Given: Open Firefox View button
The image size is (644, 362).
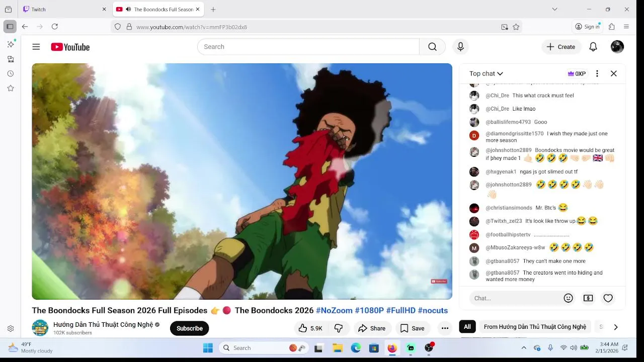Looking at the screenshot, I should tap(8, 9).
